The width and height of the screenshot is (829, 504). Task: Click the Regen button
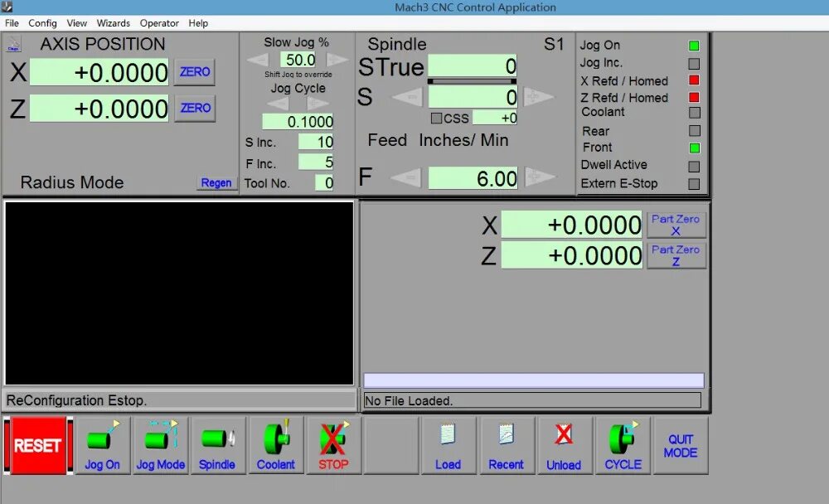click(216, 183)
